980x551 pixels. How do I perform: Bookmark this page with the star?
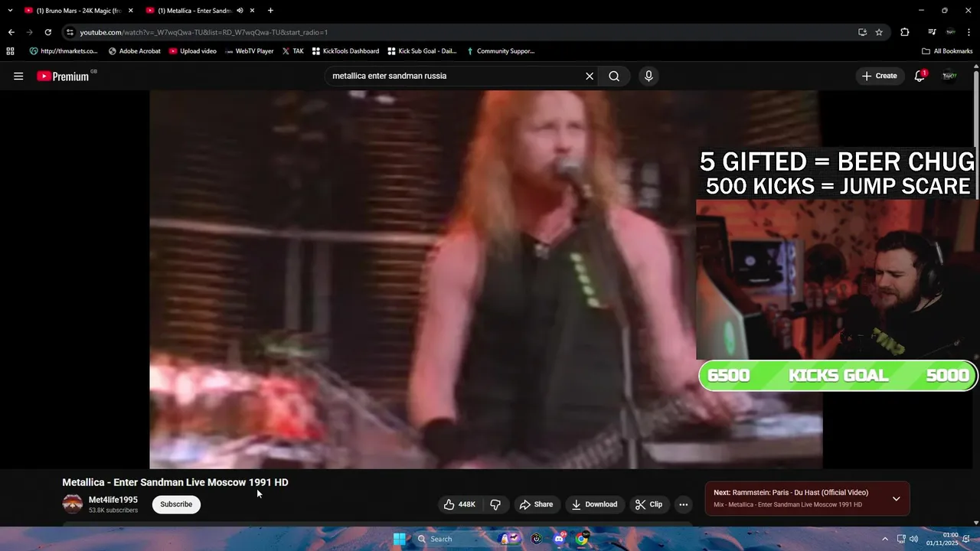click(879, 32)
